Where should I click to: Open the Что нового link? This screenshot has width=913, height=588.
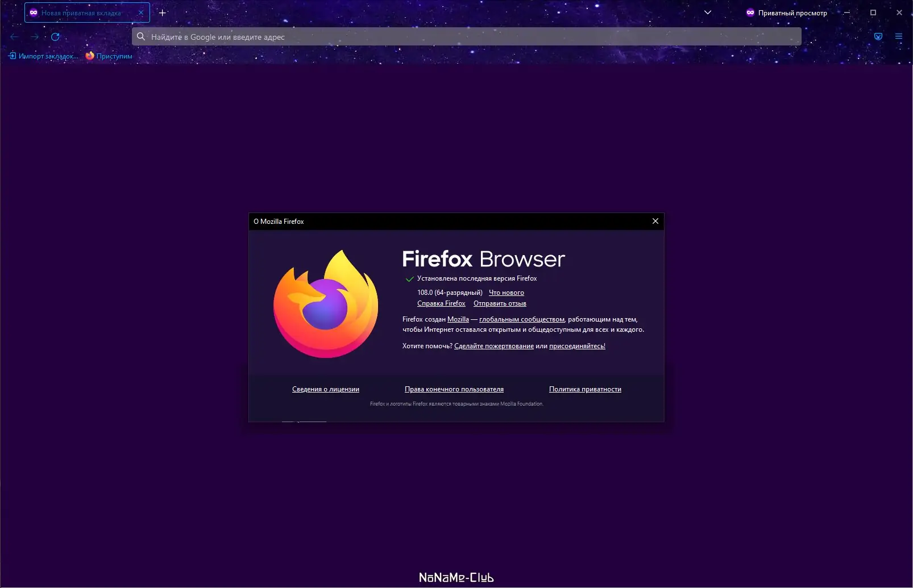[507, 293]
